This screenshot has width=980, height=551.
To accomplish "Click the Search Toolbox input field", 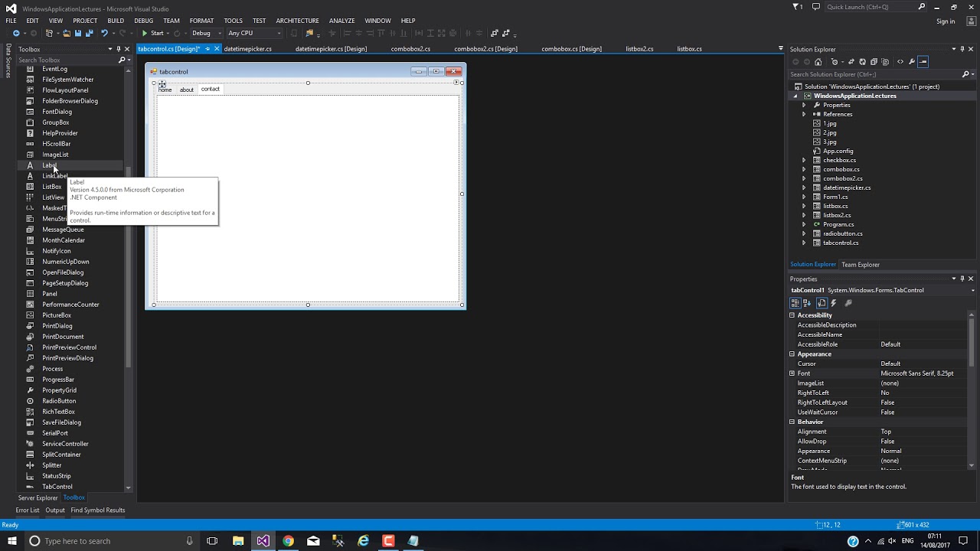I will click(x=66, y=60).
